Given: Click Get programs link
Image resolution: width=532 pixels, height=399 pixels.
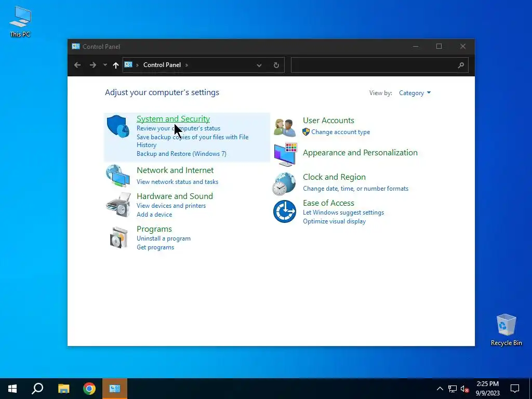Looking at the screenshot, I should pyautogui.click(x=155, y=247).
